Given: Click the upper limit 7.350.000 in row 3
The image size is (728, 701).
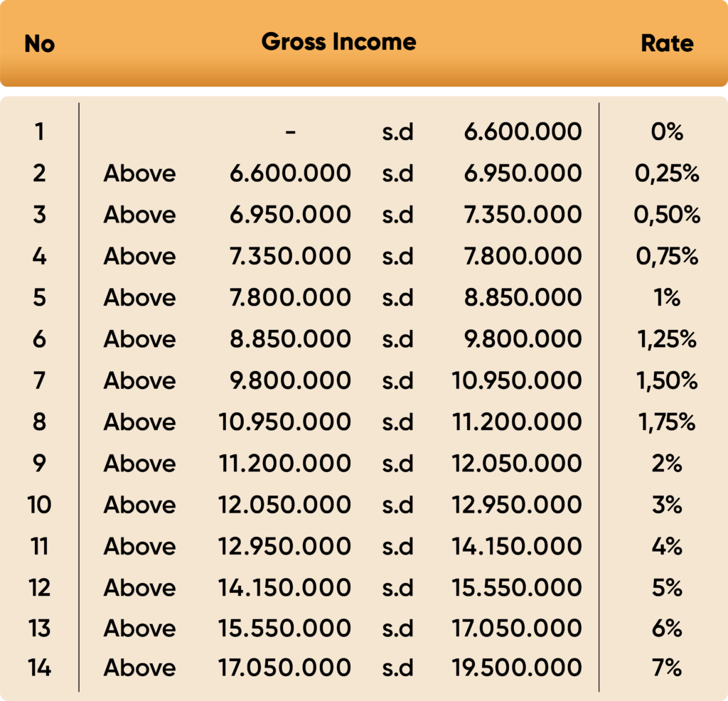Looking at the screenshot, I should point(523,215).
